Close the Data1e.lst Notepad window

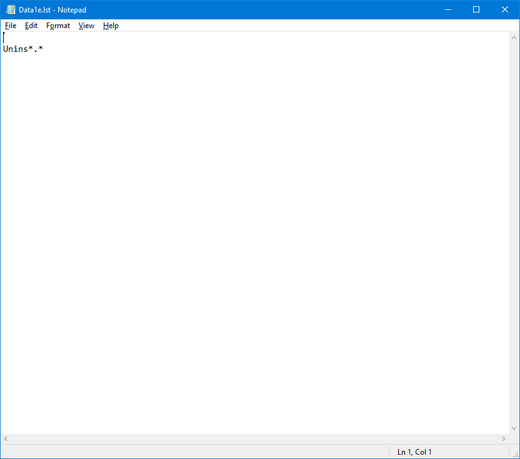point(505,10)
